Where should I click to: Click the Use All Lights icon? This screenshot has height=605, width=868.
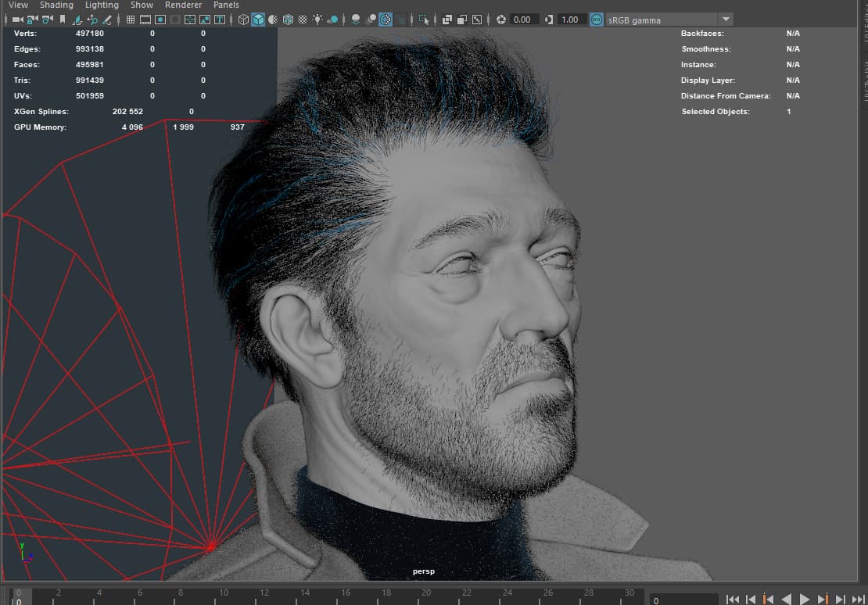pos(317,20)
